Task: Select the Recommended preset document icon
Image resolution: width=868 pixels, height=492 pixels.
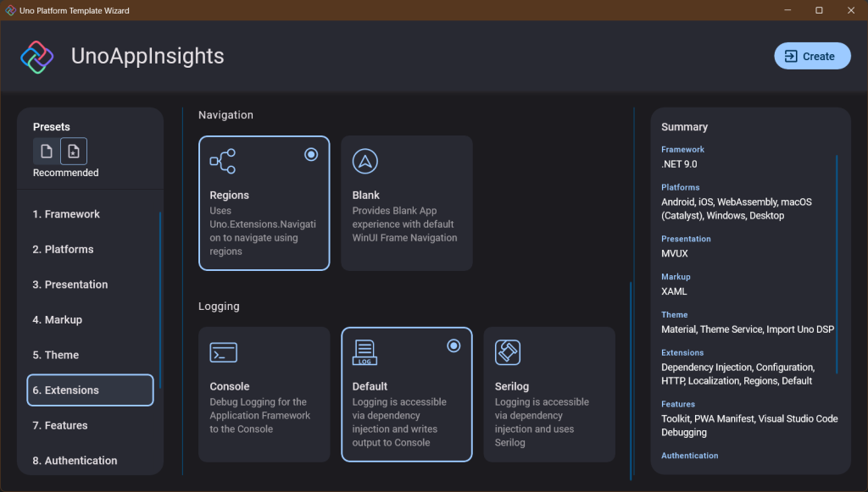Action: coord(74,152)
